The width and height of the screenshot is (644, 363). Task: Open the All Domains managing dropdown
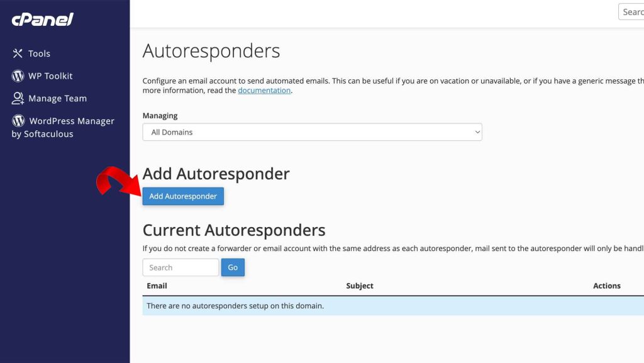312,132
